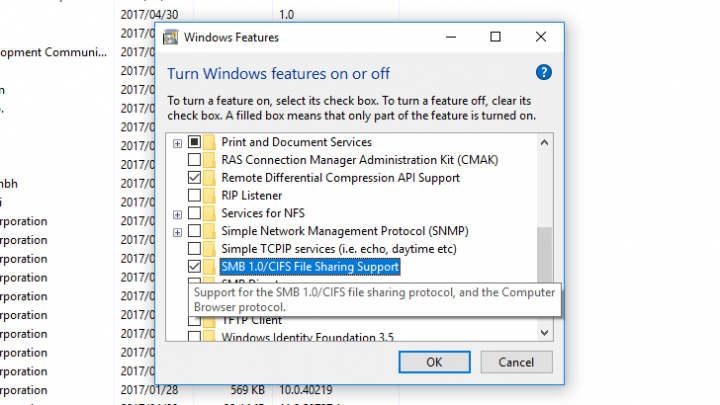This screenshot has width=720, height=405.
Task: Click scrollbar up arrow in features list
Action: pyautogui.click(x=545, y=142)
